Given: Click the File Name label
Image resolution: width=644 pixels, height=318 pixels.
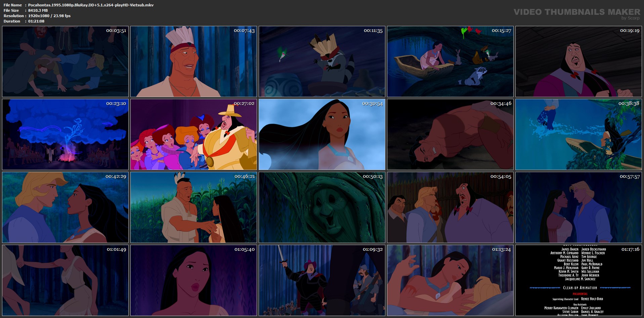Looking at the screenshot, I should 13,5.
